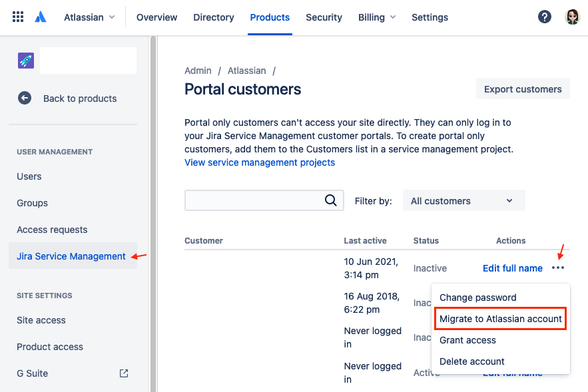Switch to the Directory tab
This screenshot has width=588, height=392.
coord(213,17)
